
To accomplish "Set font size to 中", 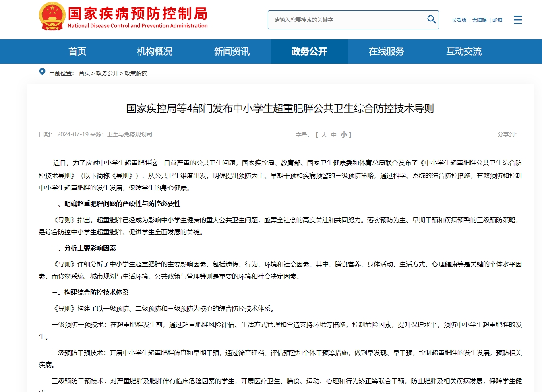I will click(334, 135).
